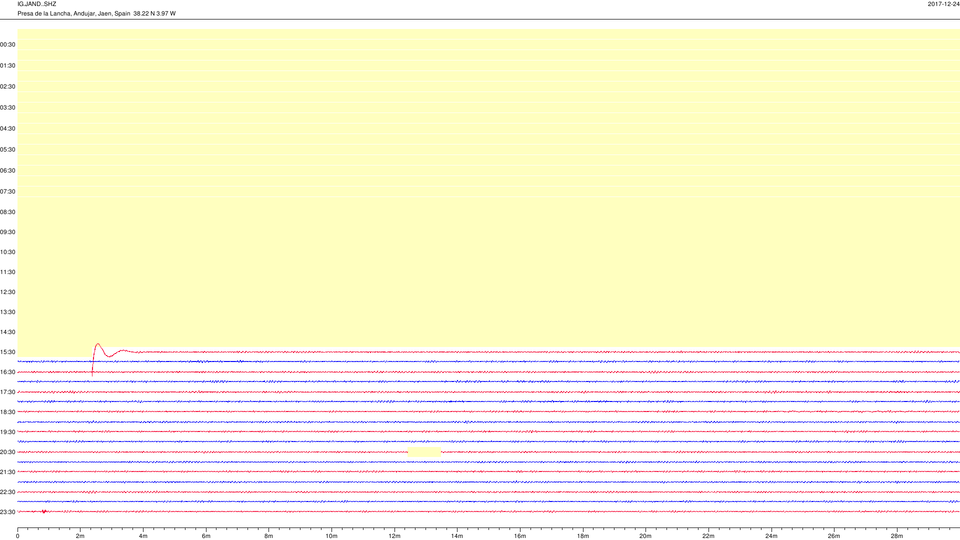This screenshot has height=540, width=960.
Task: Click the 2m tick on minute axis
Action: pyautogui.click(x=80, y=536)
